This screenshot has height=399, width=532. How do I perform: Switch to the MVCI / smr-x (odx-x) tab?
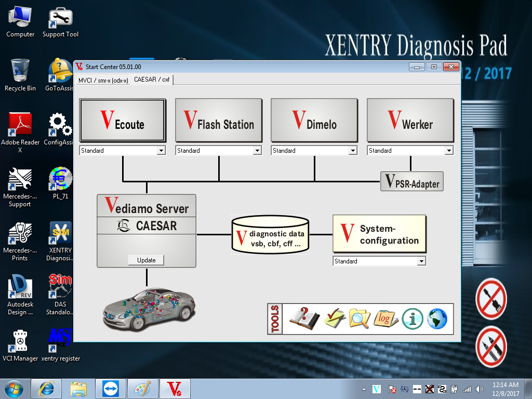[103, 81]
